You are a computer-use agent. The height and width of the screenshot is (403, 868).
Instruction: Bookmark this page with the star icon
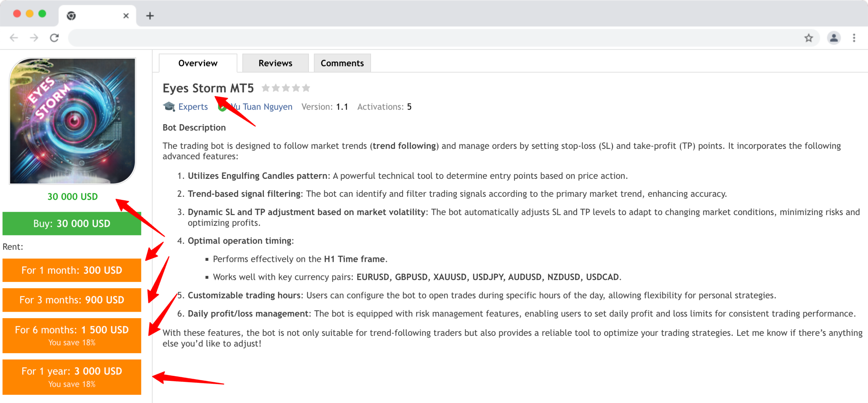(x=809, y=38)
